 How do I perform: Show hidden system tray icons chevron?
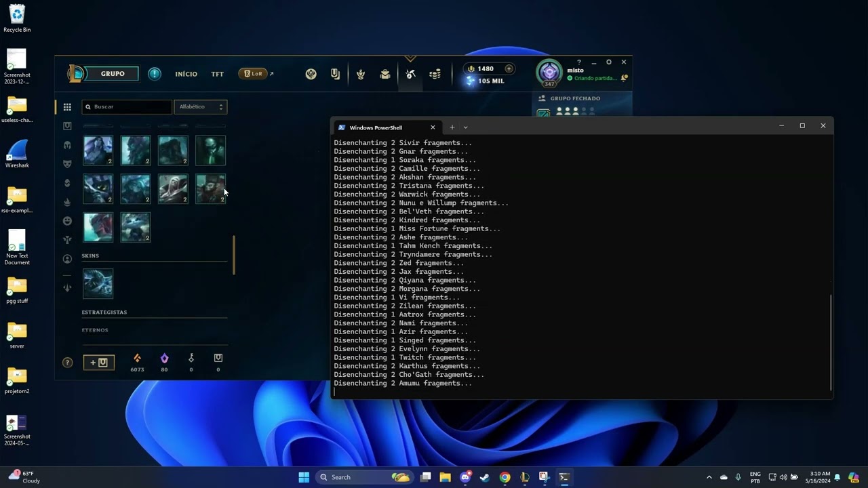pos(709,477)
